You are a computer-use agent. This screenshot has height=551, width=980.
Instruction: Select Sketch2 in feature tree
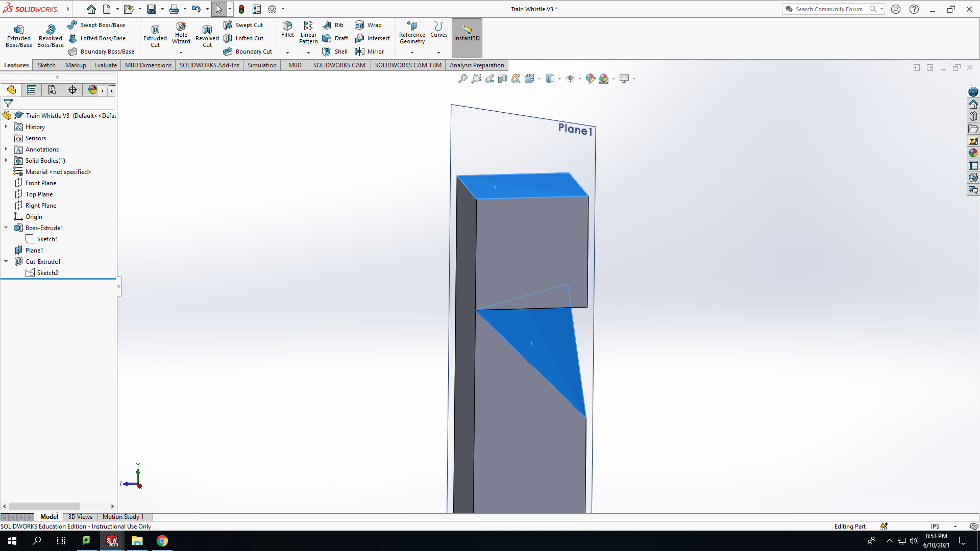click(47, 273)
